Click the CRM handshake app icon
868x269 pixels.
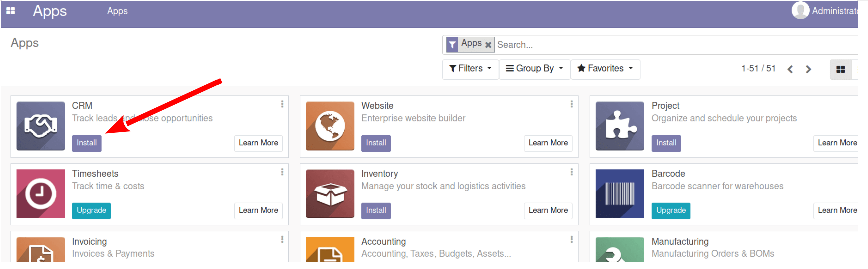coord(41,126)
